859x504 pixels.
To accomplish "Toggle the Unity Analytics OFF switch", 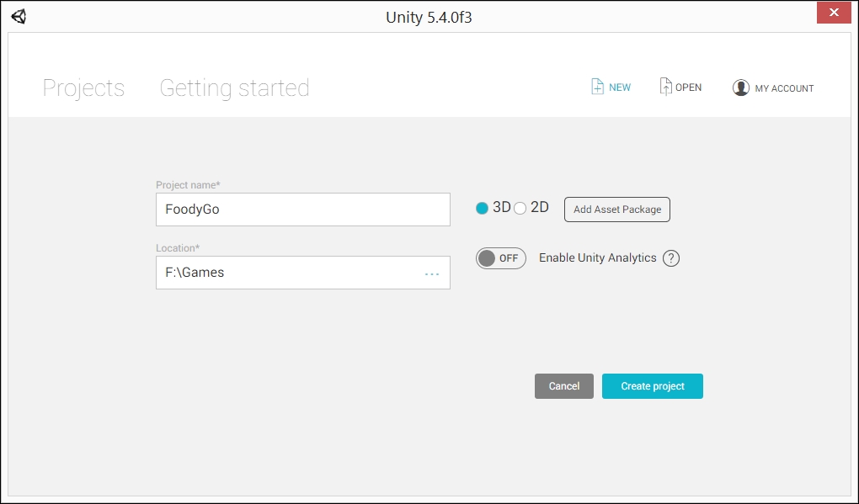I will click(x=501, y=258).
